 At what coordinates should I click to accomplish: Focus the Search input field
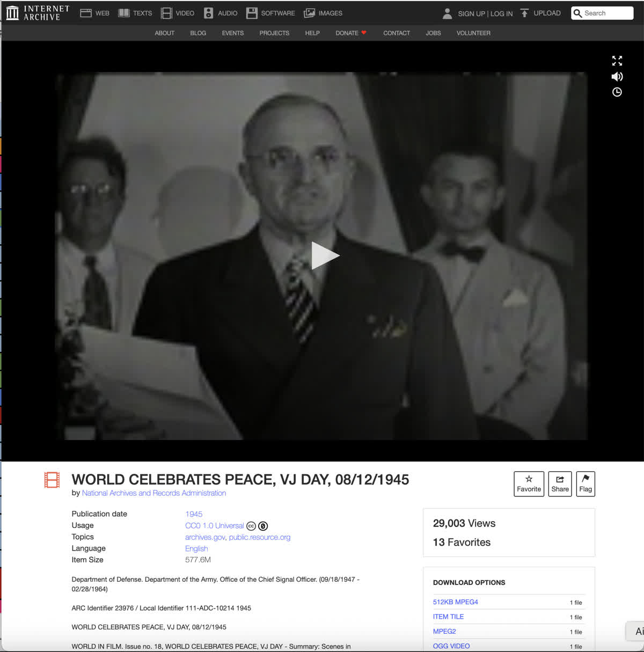[606, 13]
